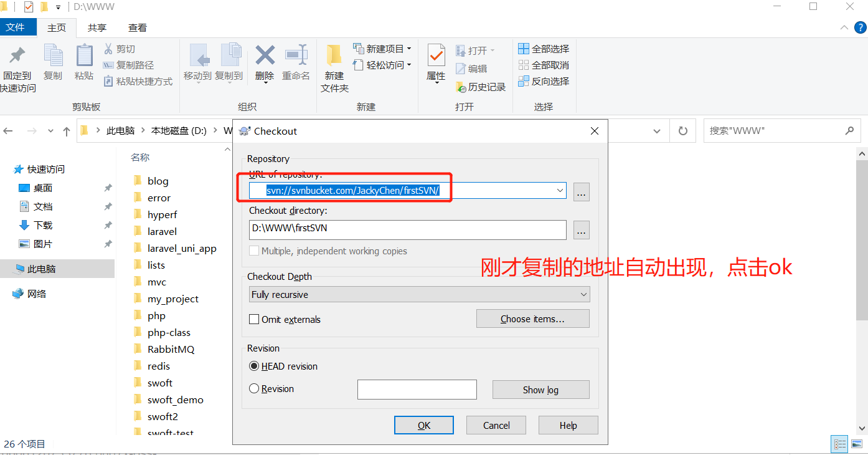Click the Rename (重命名) ribbon icon
The height and width of the screenshot is (455, 868).
pos(296,56)
